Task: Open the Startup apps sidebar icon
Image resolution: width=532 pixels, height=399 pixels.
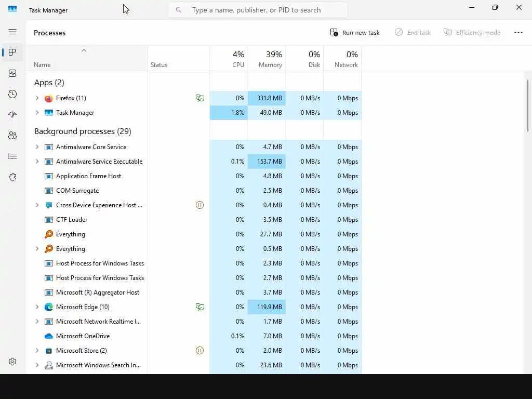Action: tap(12, 115)
